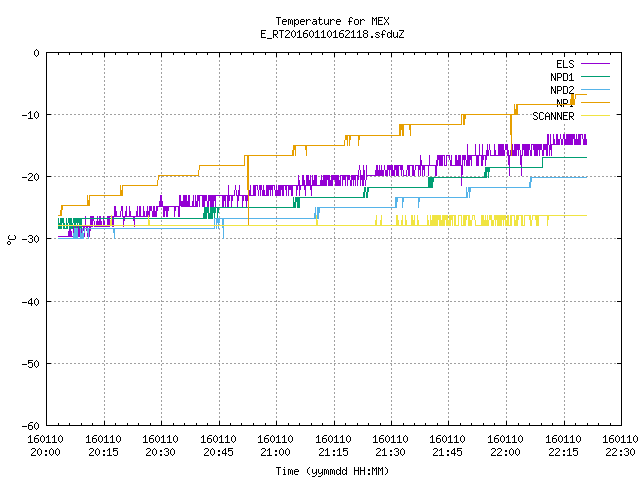Select the y-axis label -30
The width and height of the screenshot is (640, 480).
coord(31,239)
